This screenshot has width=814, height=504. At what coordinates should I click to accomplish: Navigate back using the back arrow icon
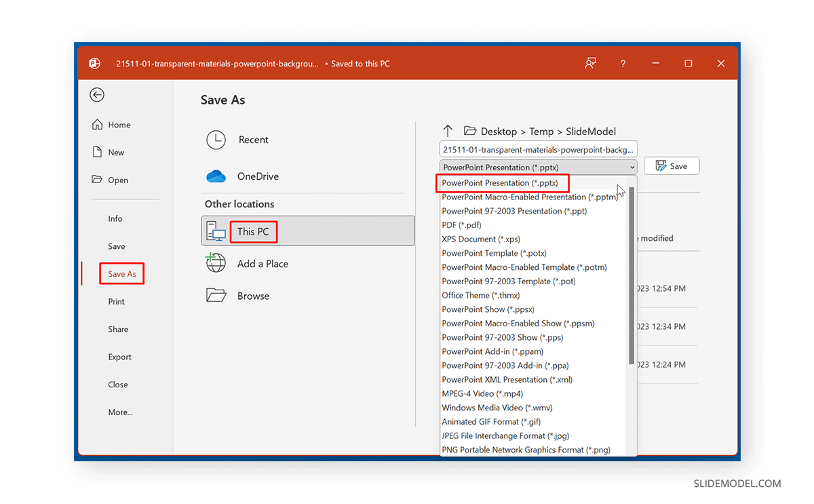[x=96, y=95]
